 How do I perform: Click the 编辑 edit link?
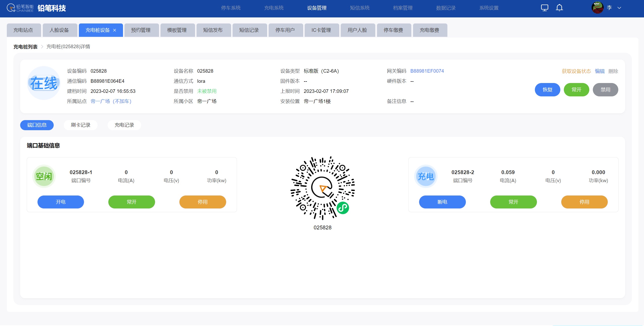click(x=600, y=71)
